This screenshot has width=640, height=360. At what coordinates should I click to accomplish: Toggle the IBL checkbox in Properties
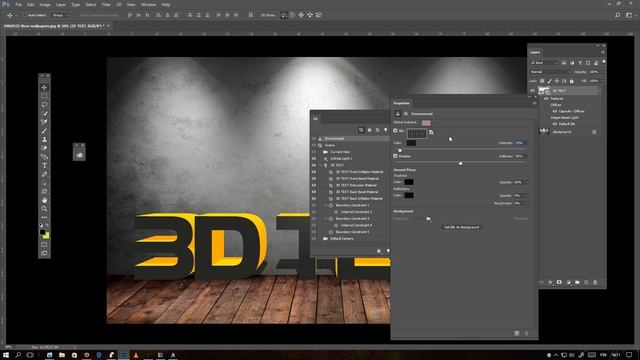[395, 131]
